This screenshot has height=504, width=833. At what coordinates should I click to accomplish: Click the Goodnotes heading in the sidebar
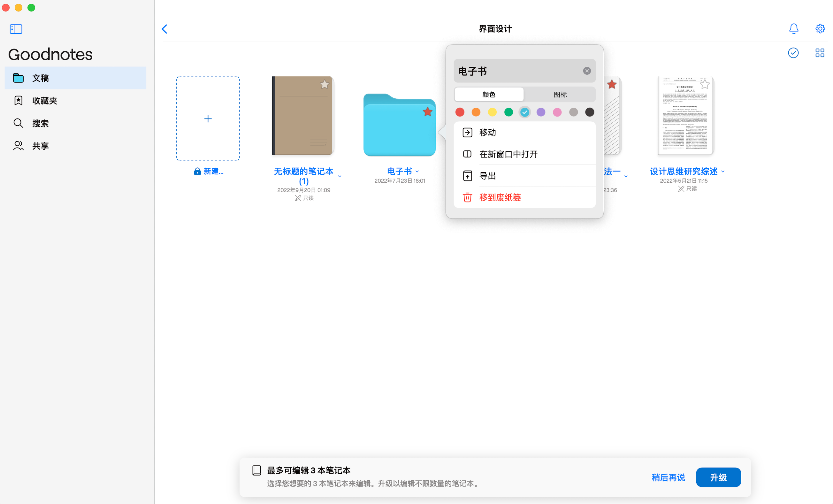[x=50, y=54]
